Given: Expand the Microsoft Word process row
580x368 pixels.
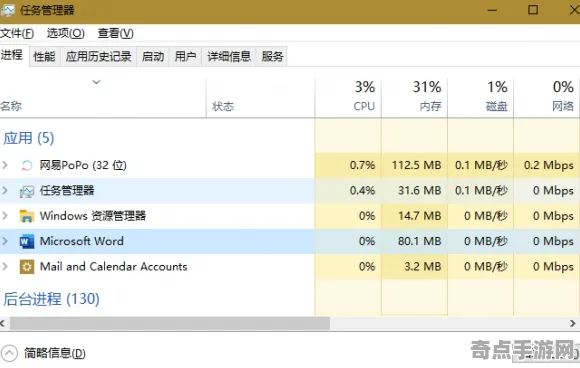Looking at the screenshot, I should pos(5,241).
